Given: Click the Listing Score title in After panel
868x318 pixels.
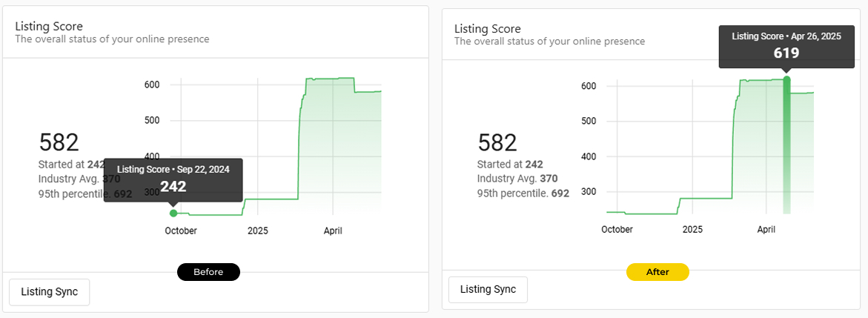Looking at the screenshot, I should click(x=488, y=28).
